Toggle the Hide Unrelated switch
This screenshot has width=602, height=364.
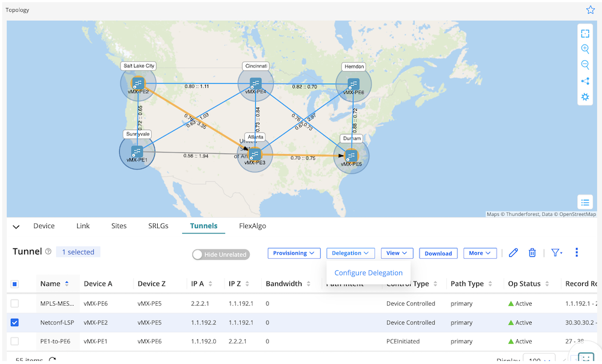(x=220, y=254)
